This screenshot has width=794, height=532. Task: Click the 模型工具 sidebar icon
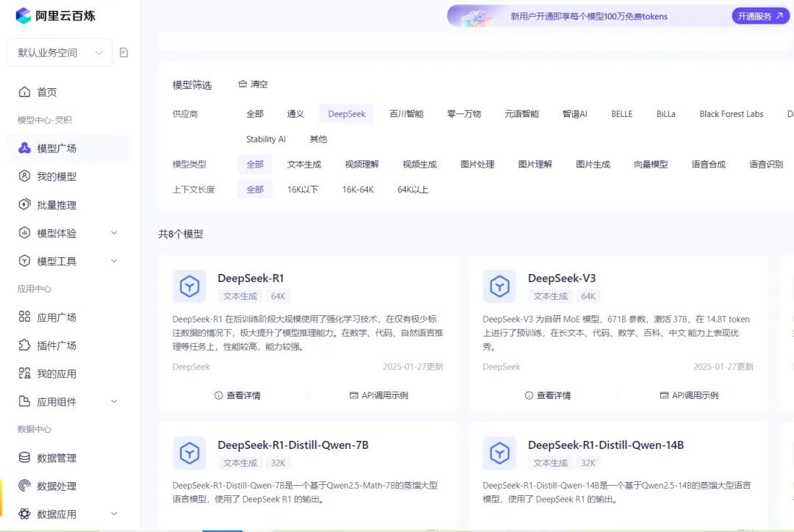[24, 261]
